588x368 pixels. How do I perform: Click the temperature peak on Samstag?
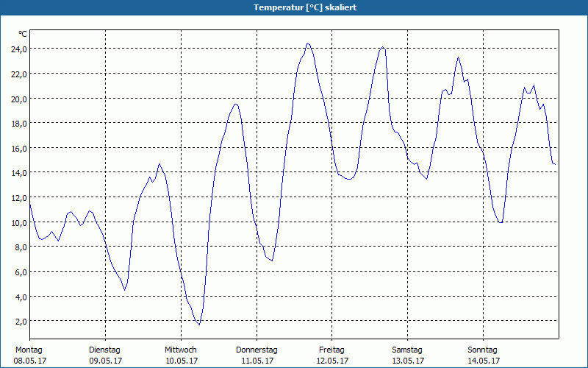coord(458,57)
